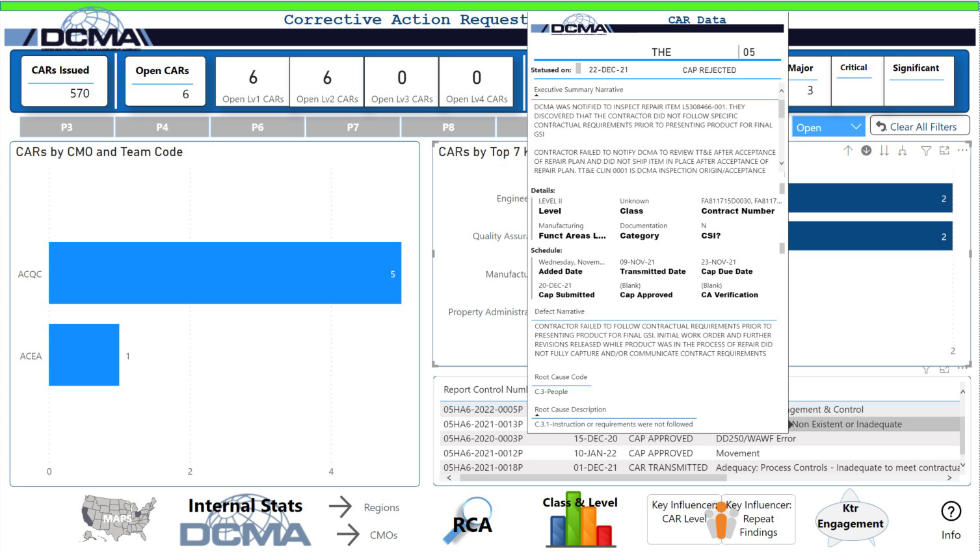Select the Class & Level bar chart icon

(579, 520)
